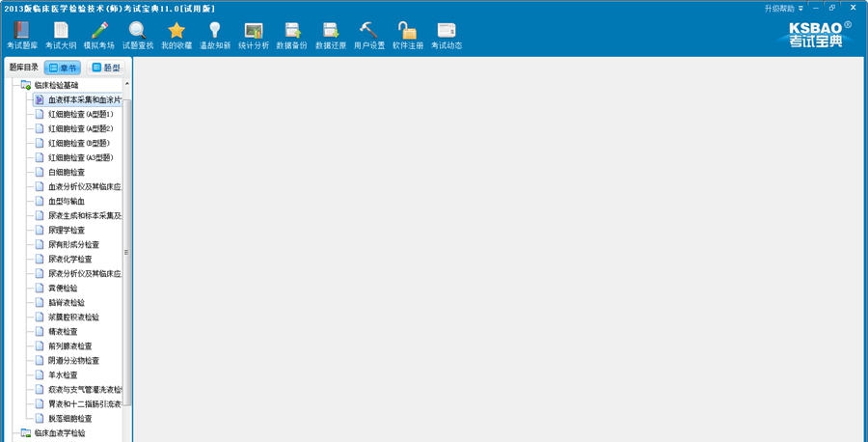Viewport: 868px width, 442px height.
Task: Click the tree scrollbar up arrow
Action: click(x=127, y=84)
